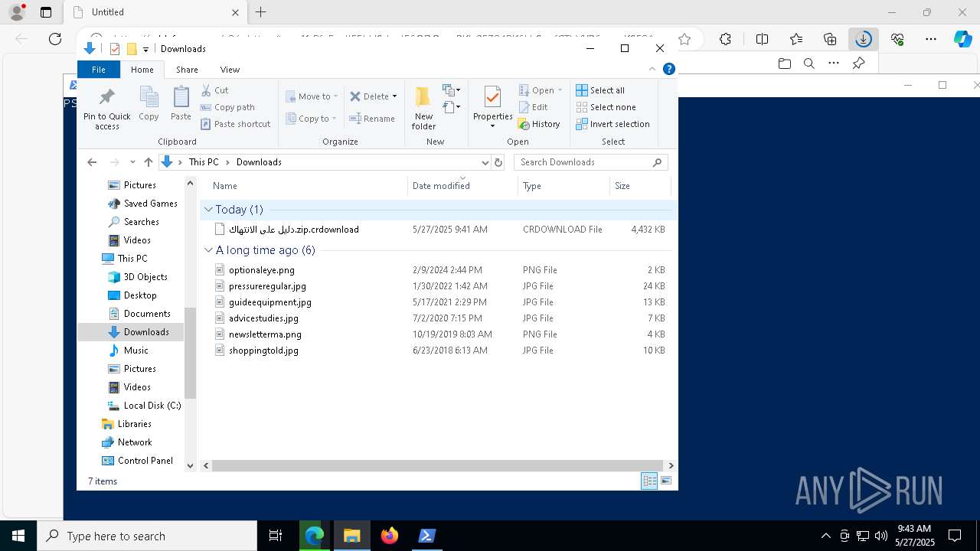The height and width of the screenshot is (551, 980).
Task: Click Edit in Open group
Action: 533,107
